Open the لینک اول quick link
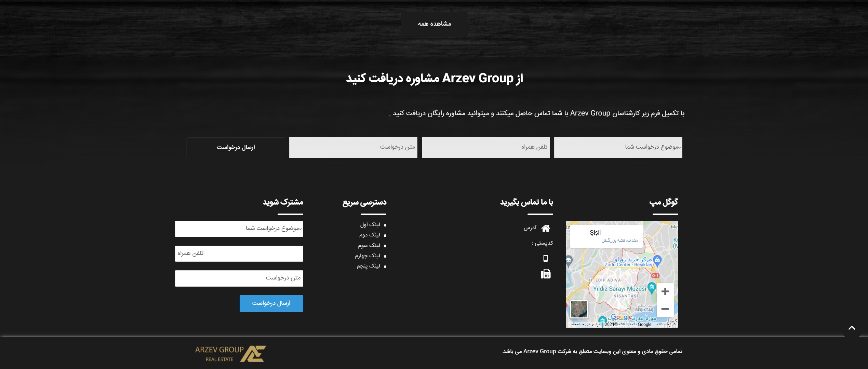 pyautogui.click(x=370, y=225)
